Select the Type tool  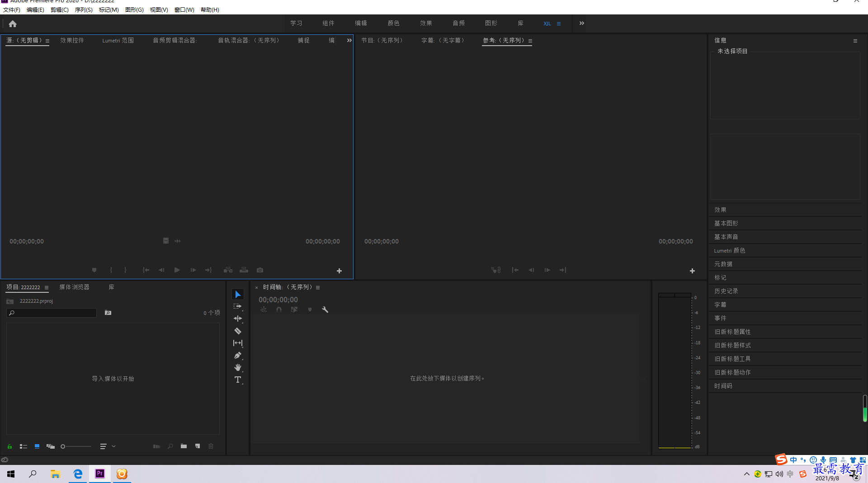click(x=238, y=380)
